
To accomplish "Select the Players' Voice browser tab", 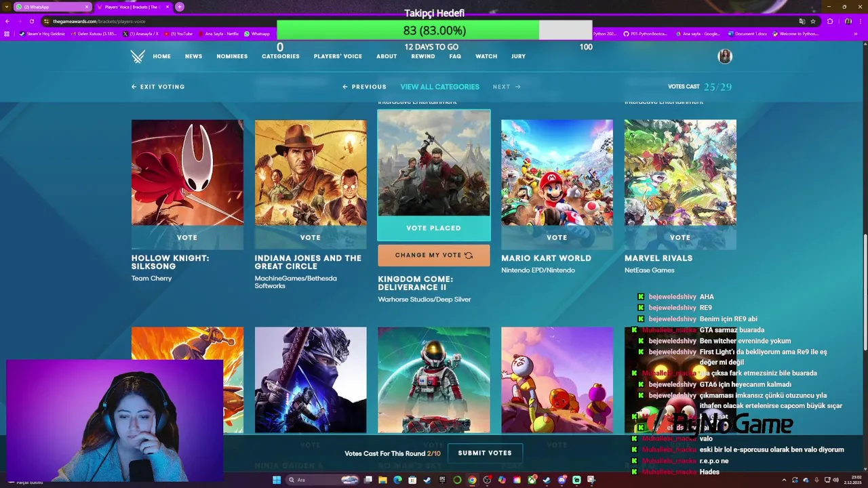I will [132, 7].
